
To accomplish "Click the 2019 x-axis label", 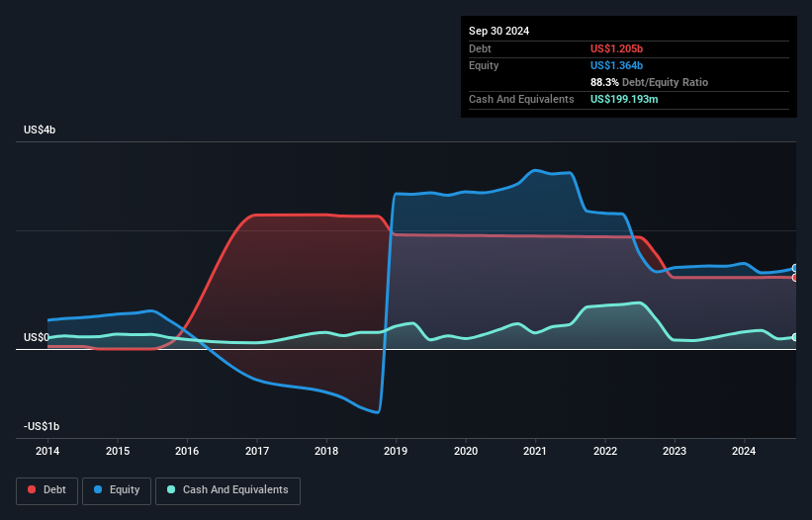I will tap(396, 451).
